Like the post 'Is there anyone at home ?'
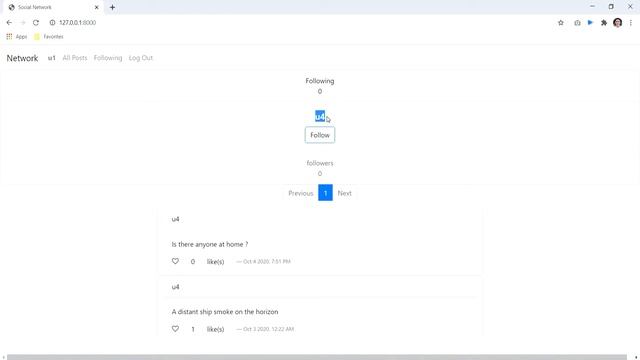Image resolution: width=640 pixels, height=360 pixels. click(x=175, y=261)
